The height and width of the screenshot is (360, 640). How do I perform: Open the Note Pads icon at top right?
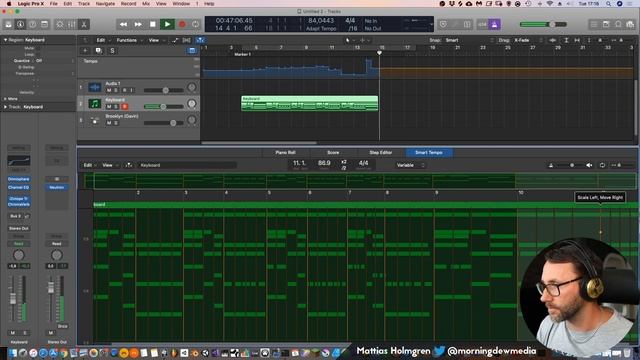click(606, 24)
